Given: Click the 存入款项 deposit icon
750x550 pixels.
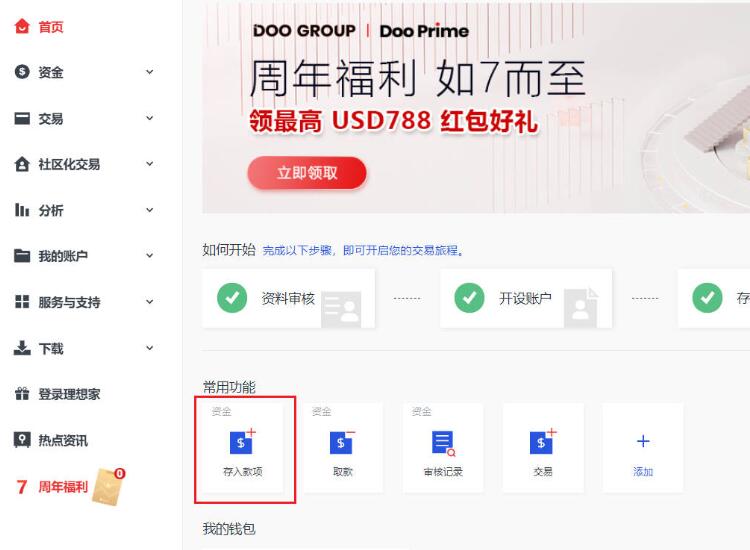Looking at the screenshot, I should (243, 442).
